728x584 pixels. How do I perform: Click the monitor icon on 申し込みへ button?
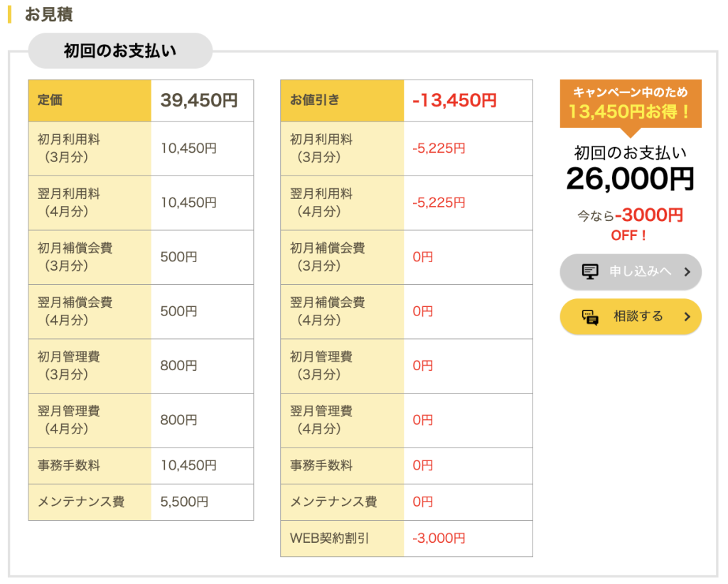point(589,271)
